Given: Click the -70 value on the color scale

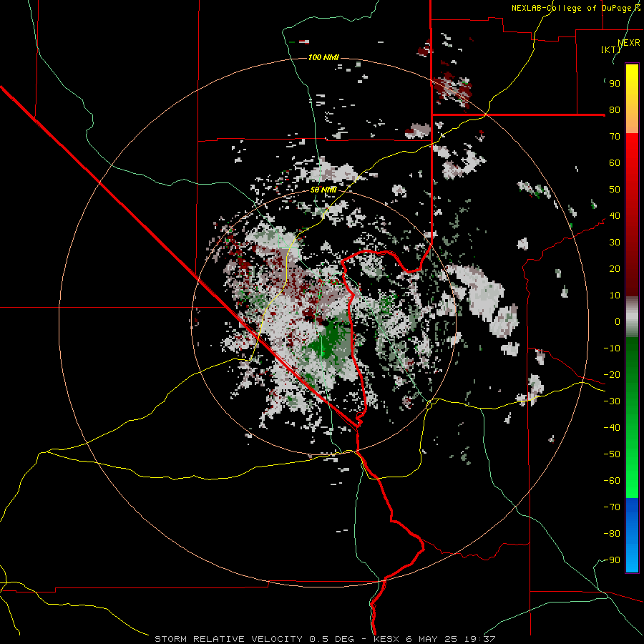Looking at the screenshot, I should pyautogui.click(x=612, y=507).
